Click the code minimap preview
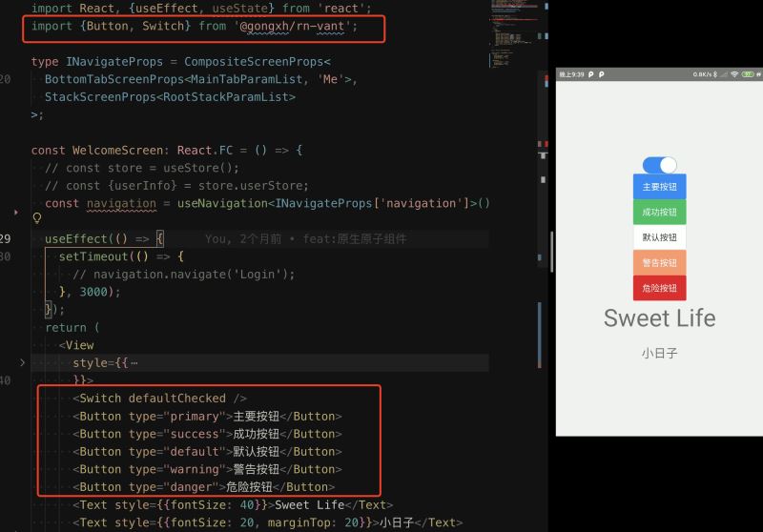 point(514,33)
